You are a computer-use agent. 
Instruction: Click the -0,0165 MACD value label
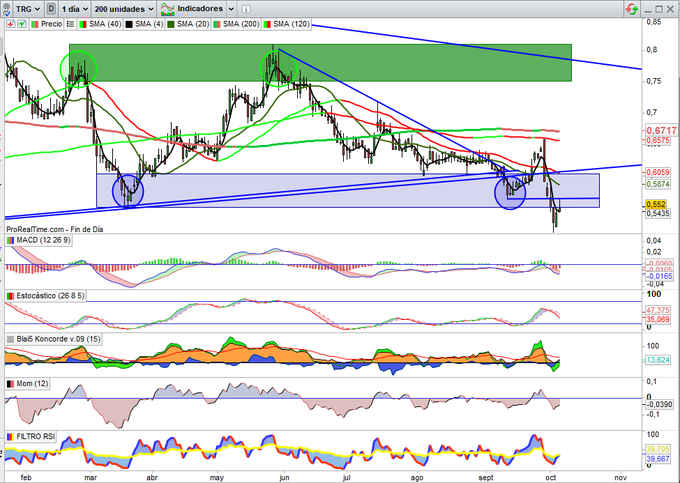pos(660,276)
